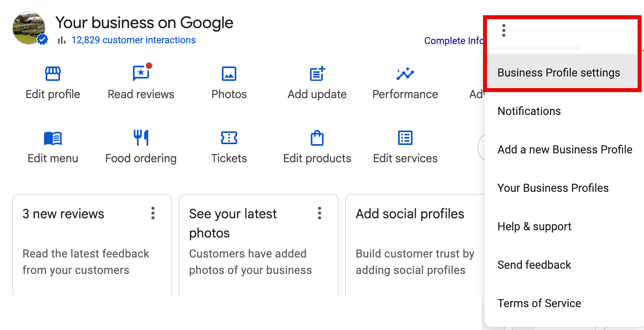
Task: Choose Send feedback from the menu
Action: (x=564, y=265)
